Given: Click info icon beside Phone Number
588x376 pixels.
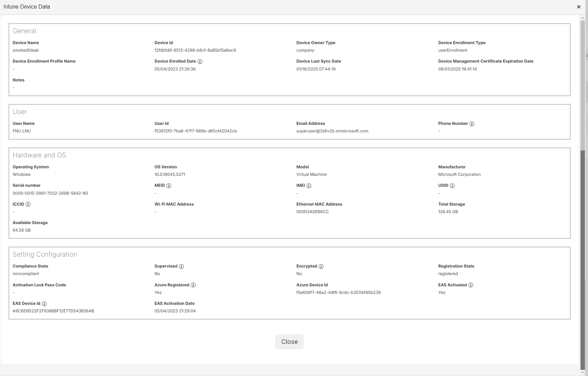Looking at the screenshot, I should (472, 124).
